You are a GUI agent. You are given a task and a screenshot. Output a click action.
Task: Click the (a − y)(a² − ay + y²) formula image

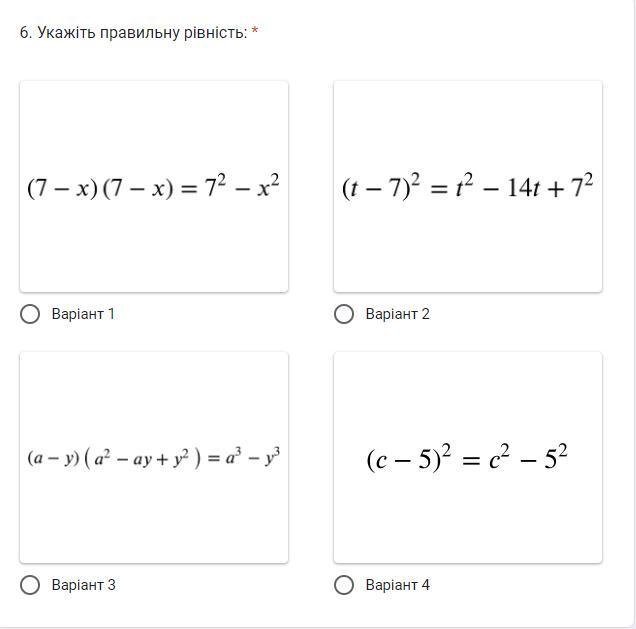tap(154, 458)
